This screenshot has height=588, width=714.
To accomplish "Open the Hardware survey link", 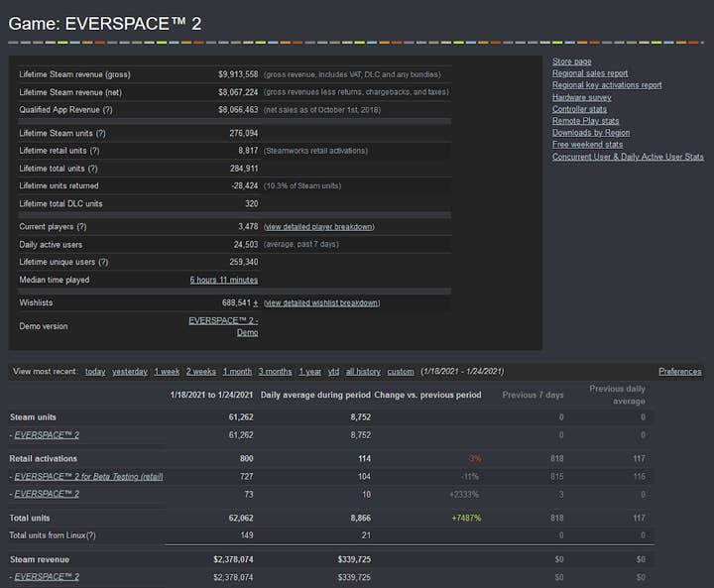I will (581, 97).
